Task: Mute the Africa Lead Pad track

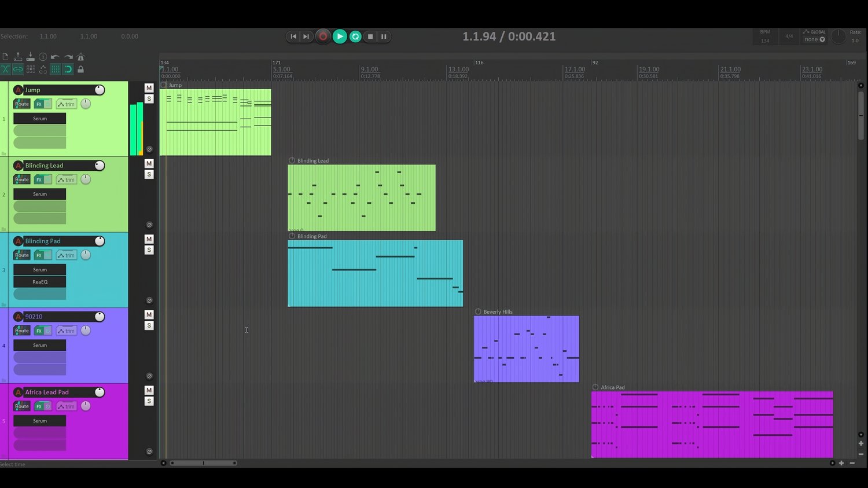Action: coord(149,390)
